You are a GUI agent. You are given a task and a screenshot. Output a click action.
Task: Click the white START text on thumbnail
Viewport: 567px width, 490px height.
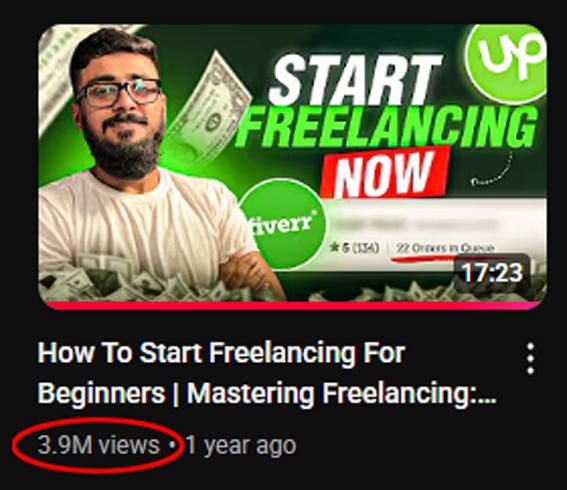tap(356, 80)
